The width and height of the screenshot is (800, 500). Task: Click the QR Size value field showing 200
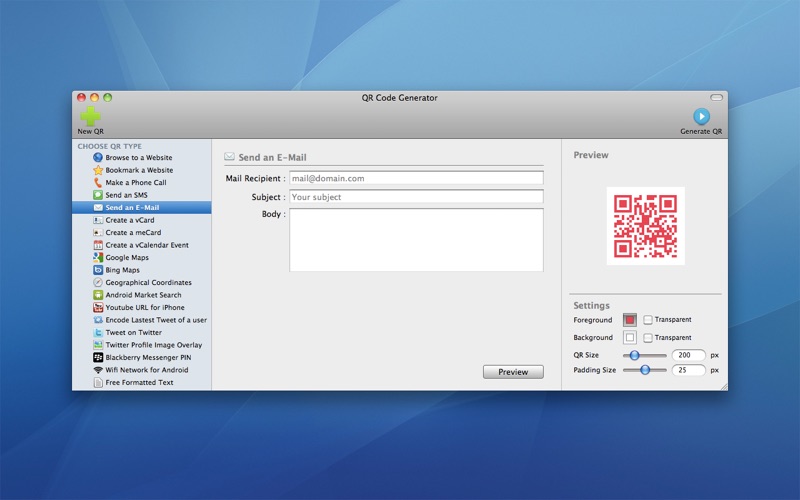[689, 355]
